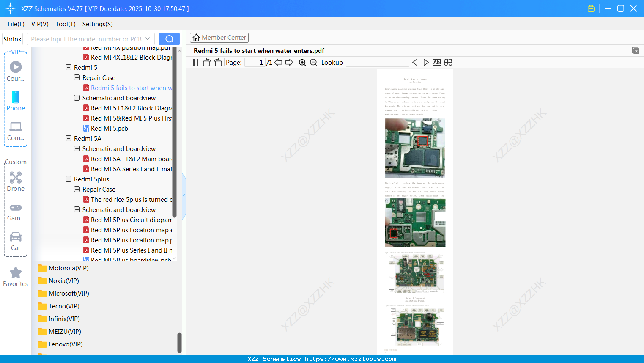Click the file tree scroll-up arrow
The height and width of the screenshot is (363, 644).
tap(179, 51)
